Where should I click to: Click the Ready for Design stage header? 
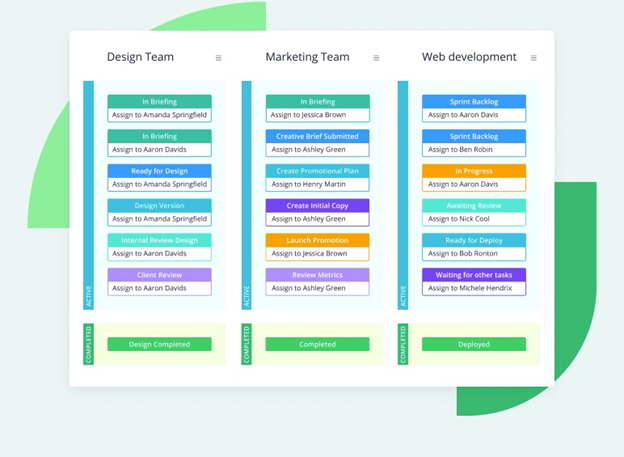click(x=160, y=171)
